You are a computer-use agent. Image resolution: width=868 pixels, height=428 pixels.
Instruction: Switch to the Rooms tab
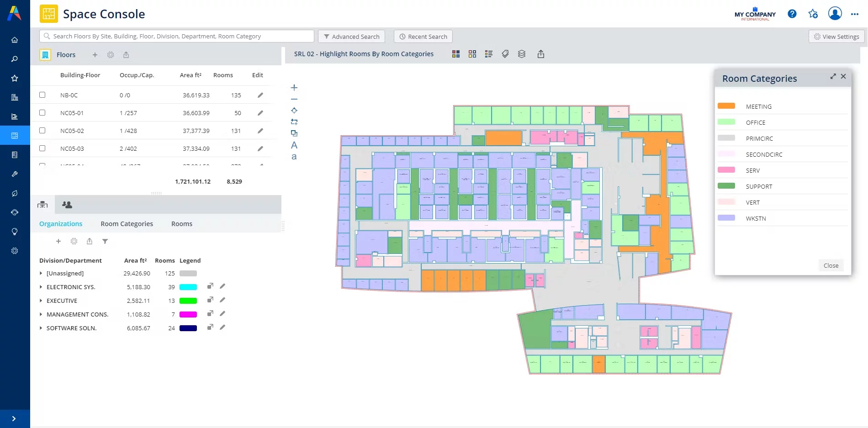click(x=182, y=224)
